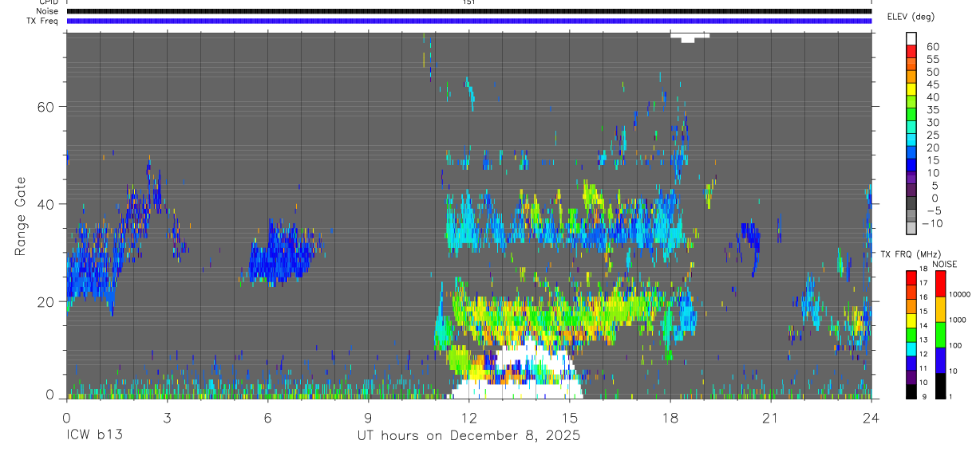Click the UT hour tick label 3
The width and height of the screenshot is (980, 452).
167,416
